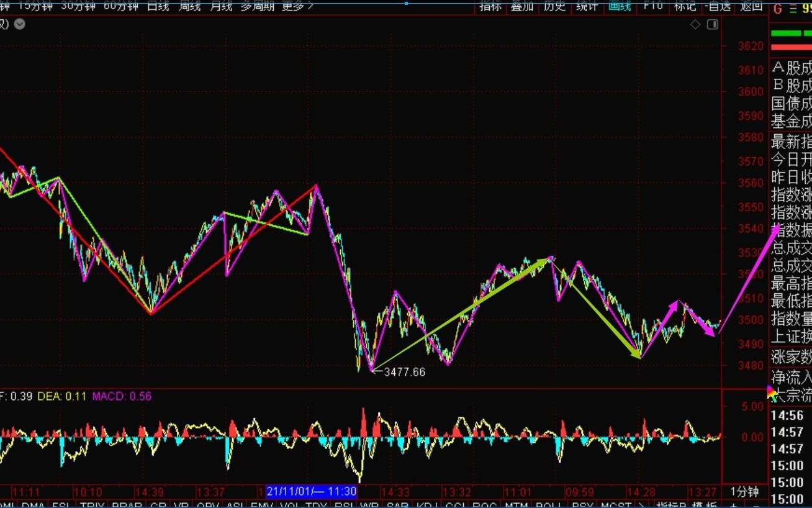Click the 11:11 time axis label

point(26,492)
